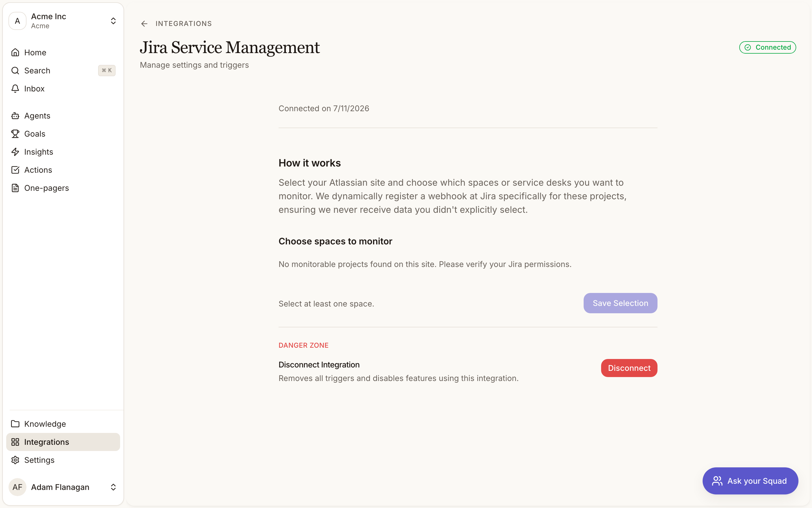Open One-pagers

63,188
